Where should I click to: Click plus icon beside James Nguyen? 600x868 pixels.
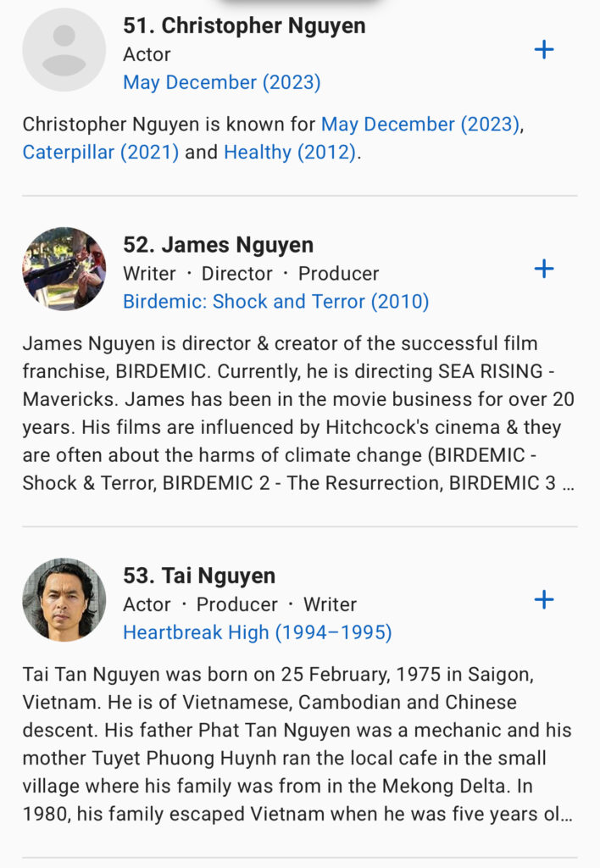pos(544,270)
